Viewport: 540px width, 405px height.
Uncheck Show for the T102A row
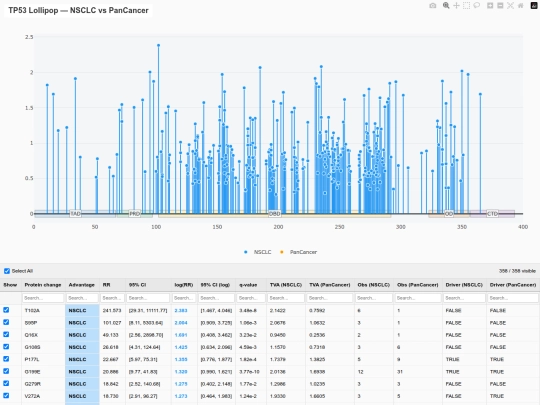pos(6,310)
